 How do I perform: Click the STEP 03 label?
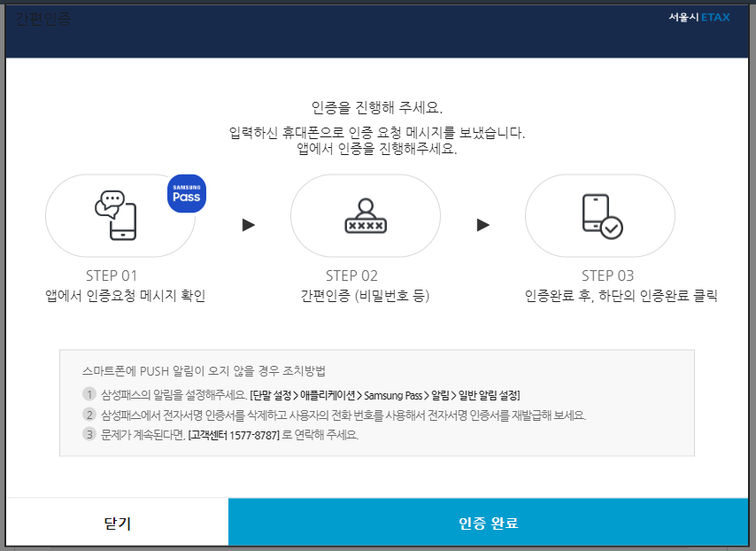click(x=607, y=275)
